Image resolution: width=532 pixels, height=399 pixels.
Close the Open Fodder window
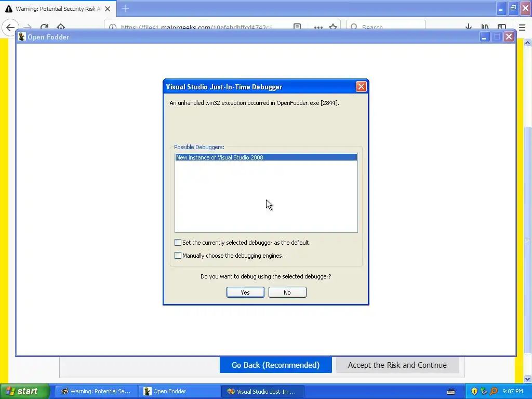(x=509, y=37)
